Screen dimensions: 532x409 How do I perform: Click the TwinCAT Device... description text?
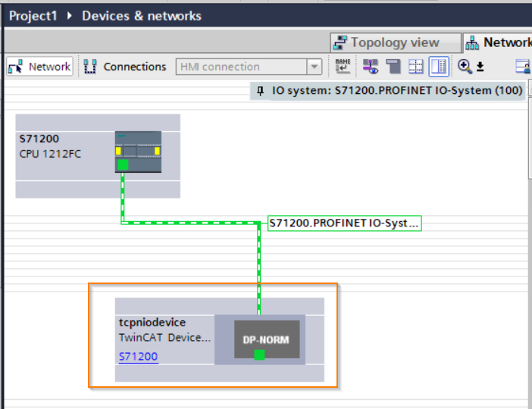165,338
